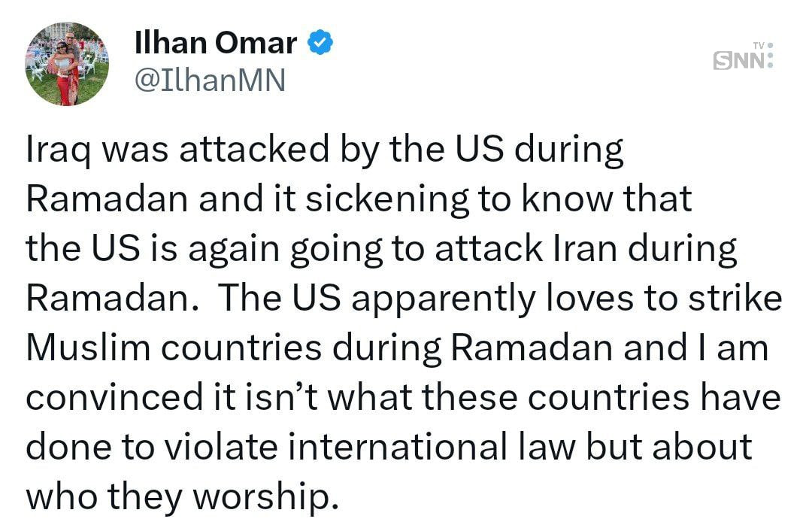The height and width of the screenshot is (528, 812).
Task: Click the word "international" in the tweet
Action: [392, 448]
